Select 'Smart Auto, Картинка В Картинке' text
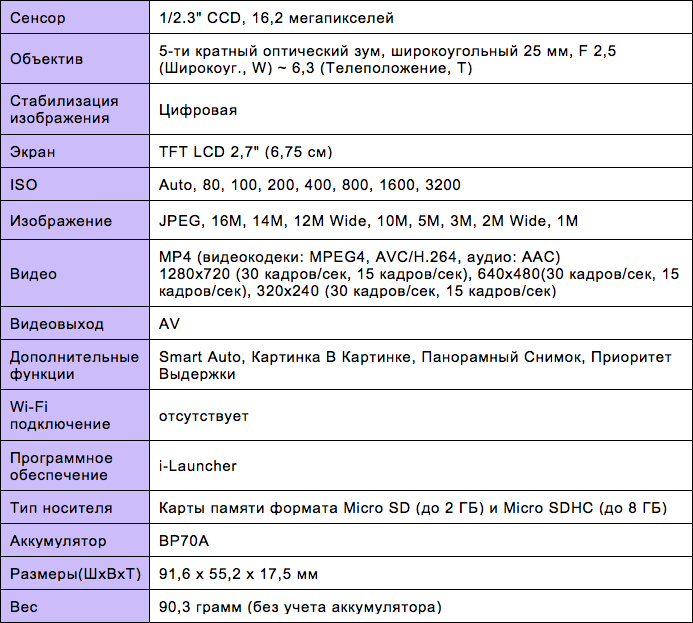This screenshot has width=693, height=623. 415,365
